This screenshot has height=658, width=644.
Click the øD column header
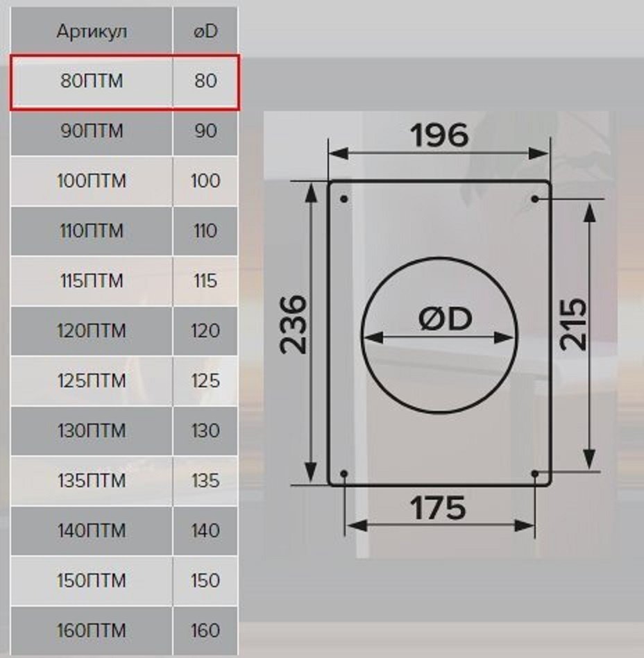click(205, 32)
